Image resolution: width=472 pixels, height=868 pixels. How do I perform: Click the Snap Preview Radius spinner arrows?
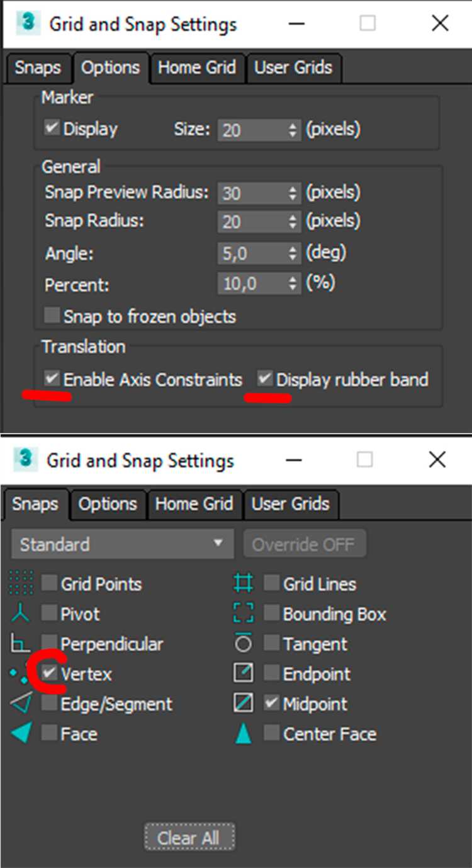point(293,193)
